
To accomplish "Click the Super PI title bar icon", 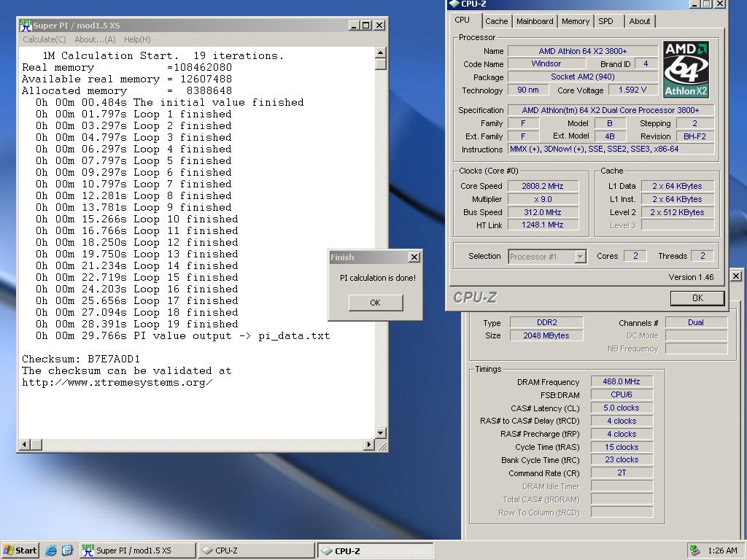I will tap(26, 26).
